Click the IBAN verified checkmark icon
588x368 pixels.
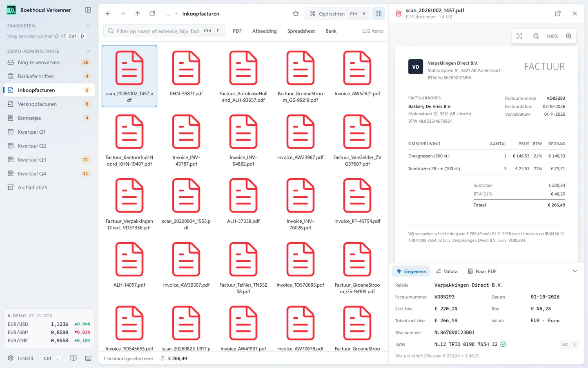click(x=503, y=344)
